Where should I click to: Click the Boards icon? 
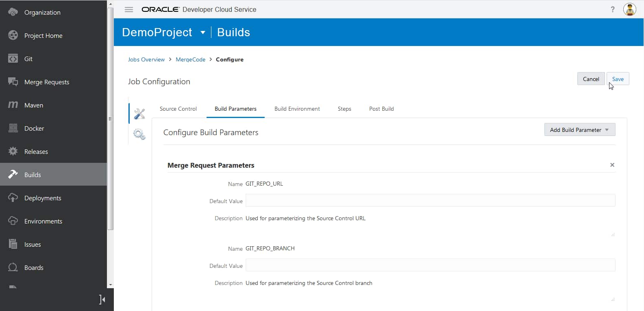coord(13,267)
